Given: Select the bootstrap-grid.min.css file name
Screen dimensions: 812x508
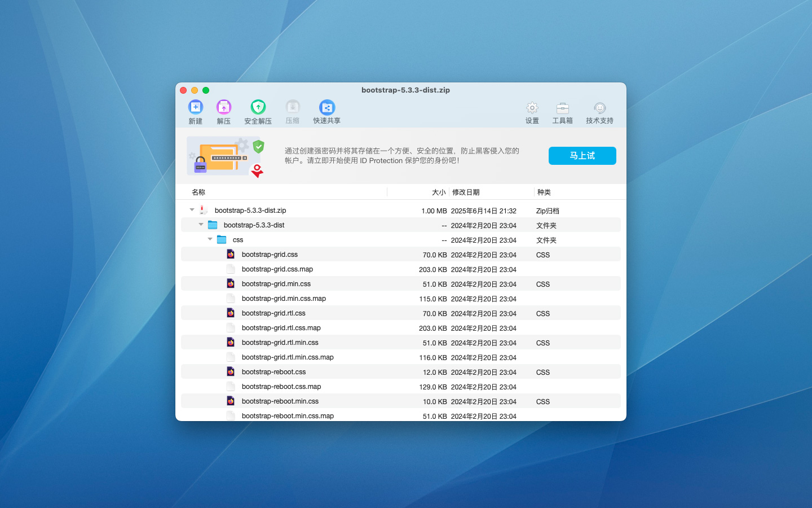Looking at the screenshot, I should [276, 284].
